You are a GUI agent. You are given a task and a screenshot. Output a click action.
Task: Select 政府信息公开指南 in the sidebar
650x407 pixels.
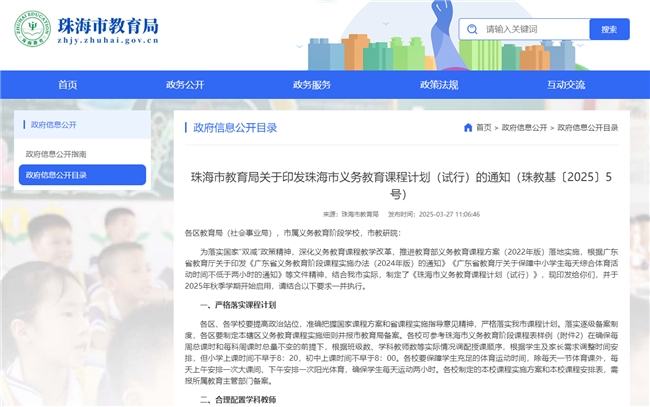click(x=56, y=154)
